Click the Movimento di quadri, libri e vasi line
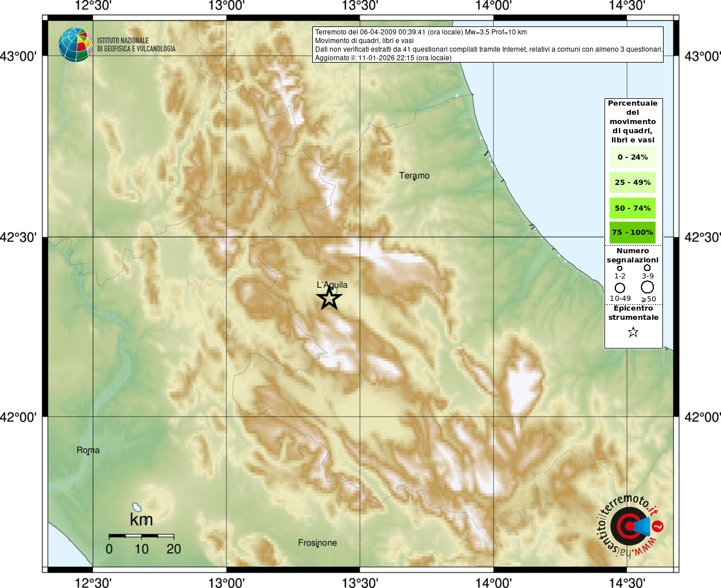Screen dimensions: 721x588 tap(364, 41)
